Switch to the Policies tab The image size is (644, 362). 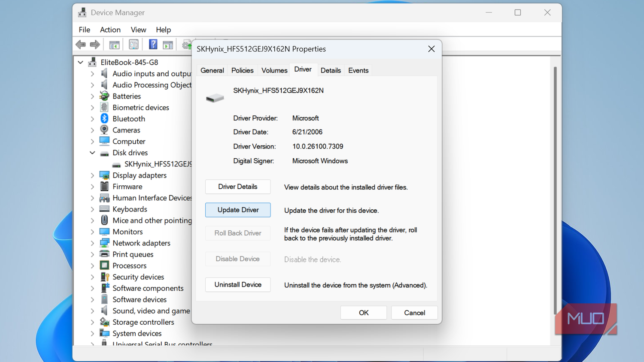(x=243, y=70)
